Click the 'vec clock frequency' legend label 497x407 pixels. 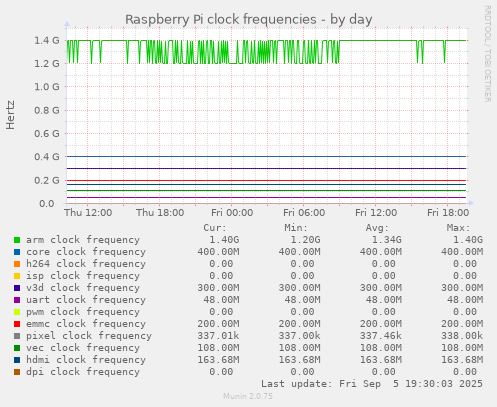(x=83, y=348)
